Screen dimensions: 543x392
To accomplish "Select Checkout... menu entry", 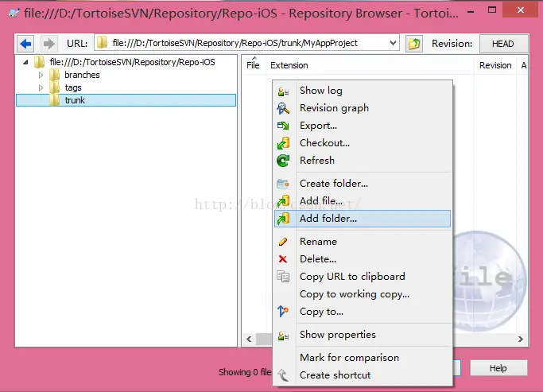I will click(363, 143).
